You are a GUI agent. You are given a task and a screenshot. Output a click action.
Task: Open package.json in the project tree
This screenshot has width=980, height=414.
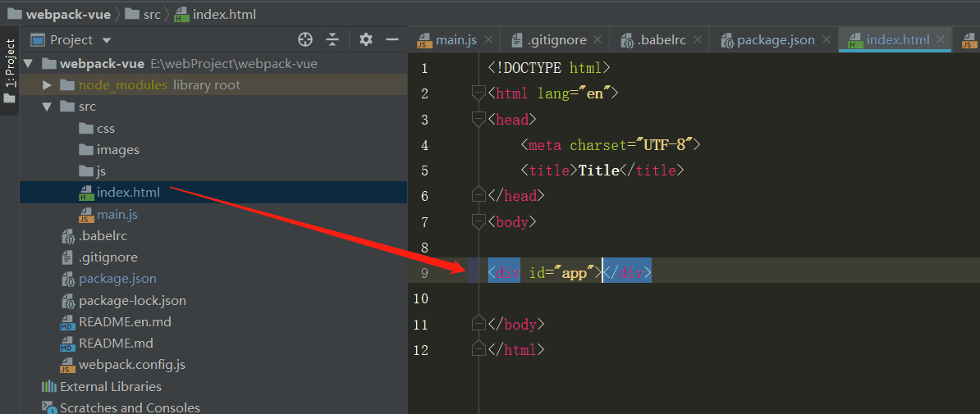(108, 279)
